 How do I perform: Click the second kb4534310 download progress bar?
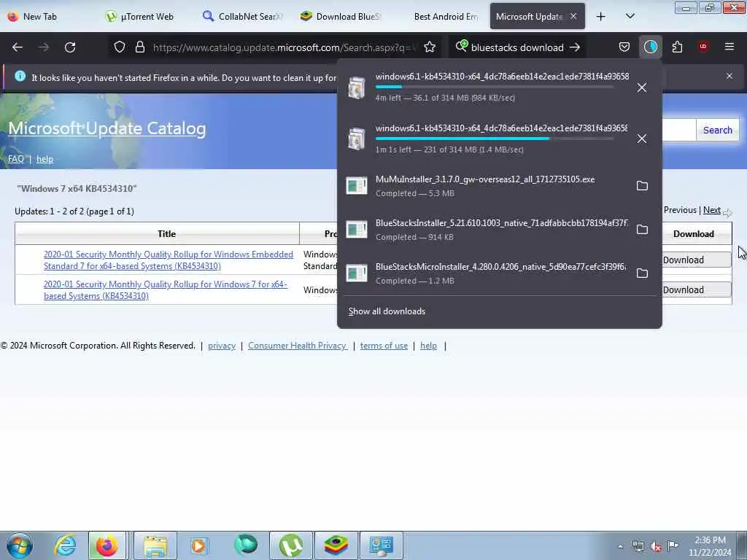(x=495, y=139)
